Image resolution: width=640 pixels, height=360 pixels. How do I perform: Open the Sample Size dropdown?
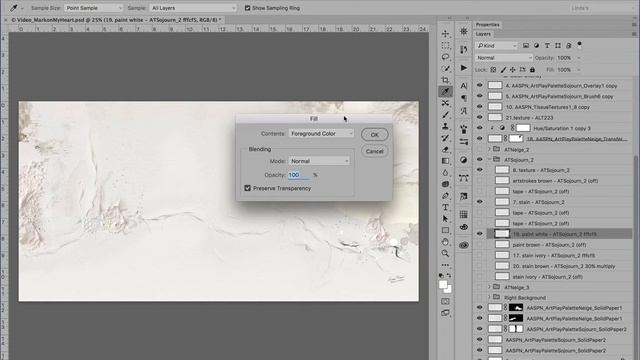pyautogui.click(x=93, y=8)
